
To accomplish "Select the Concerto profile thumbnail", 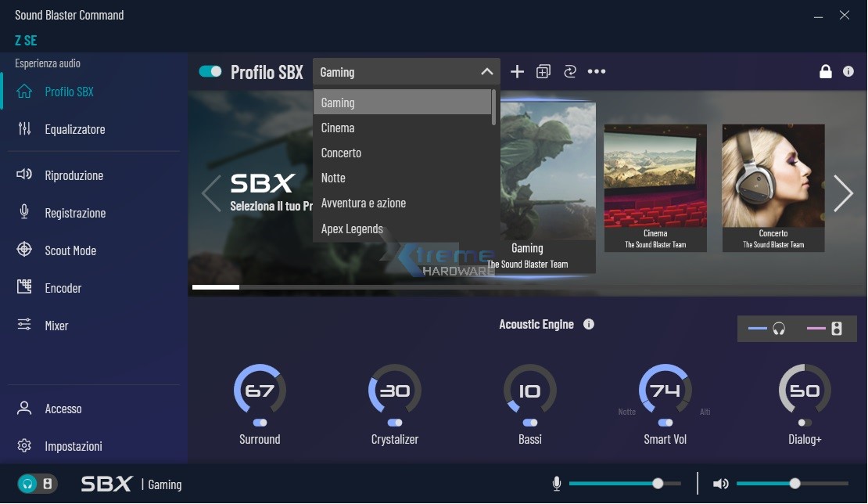I will point(773,187).
